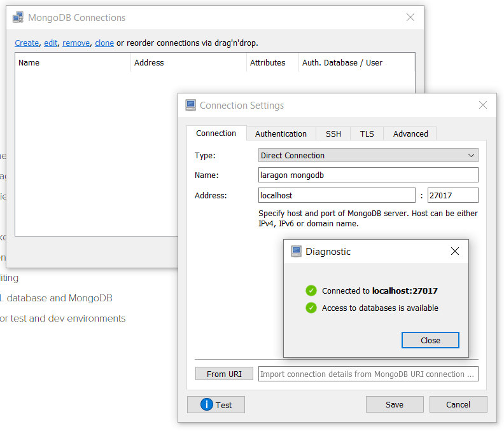Click the Name field containing laragon mongodb
The image size is (504, 431).
[368, 175]
